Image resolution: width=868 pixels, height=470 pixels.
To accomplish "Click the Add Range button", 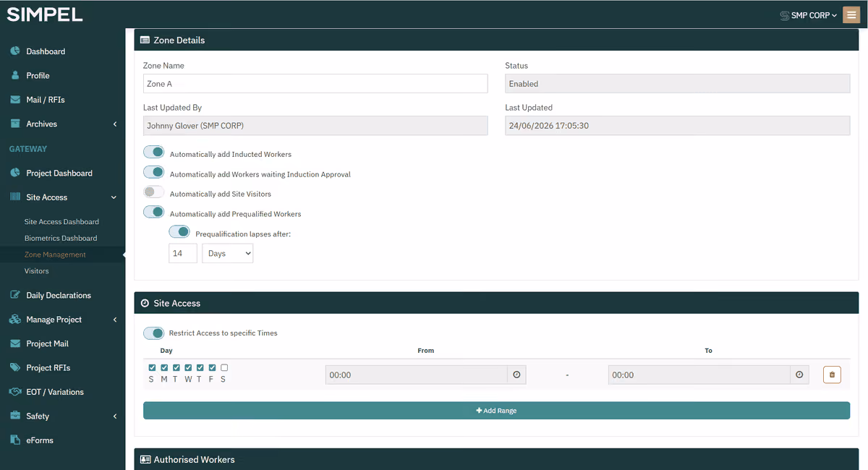I will click(x=496, y=411).
